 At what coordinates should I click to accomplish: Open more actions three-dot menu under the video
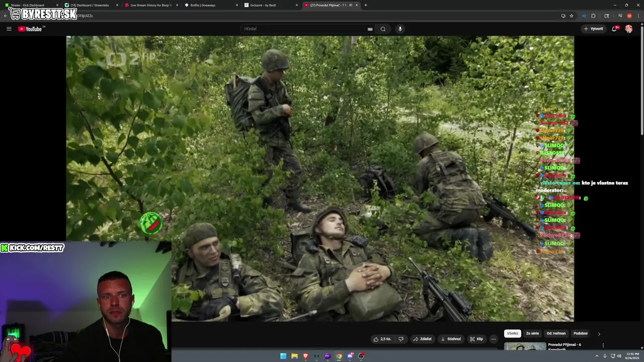(x=494, y=339)
